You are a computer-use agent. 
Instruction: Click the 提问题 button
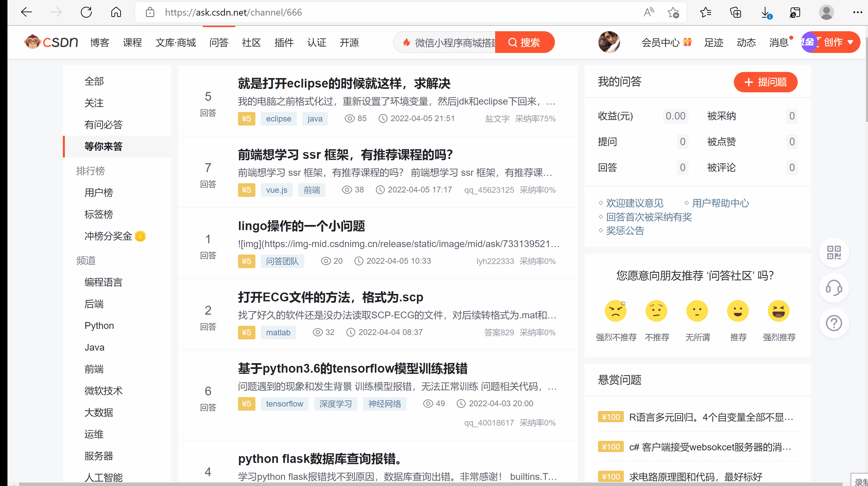point(765,82)
